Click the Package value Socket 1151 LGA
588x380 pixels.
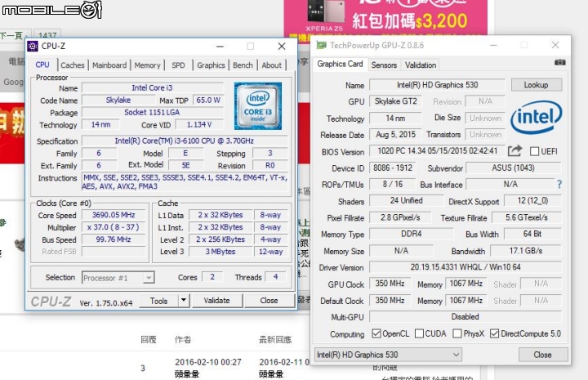pos(152,112)
